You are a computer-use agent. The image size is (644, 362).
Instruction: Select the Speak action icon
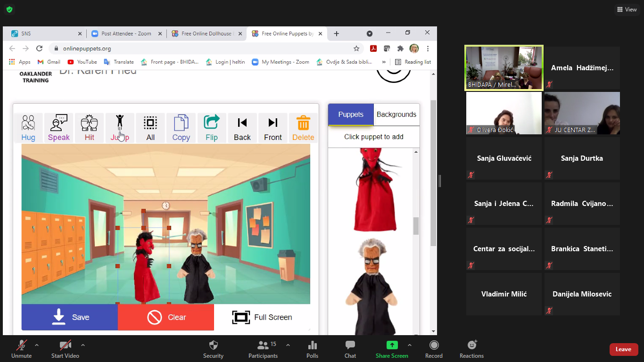click(x=59, y=128)
